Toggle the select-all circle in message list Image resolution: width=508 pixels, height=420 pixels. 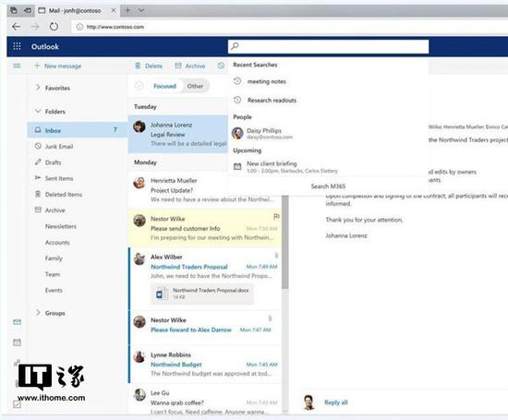point(139,86)
